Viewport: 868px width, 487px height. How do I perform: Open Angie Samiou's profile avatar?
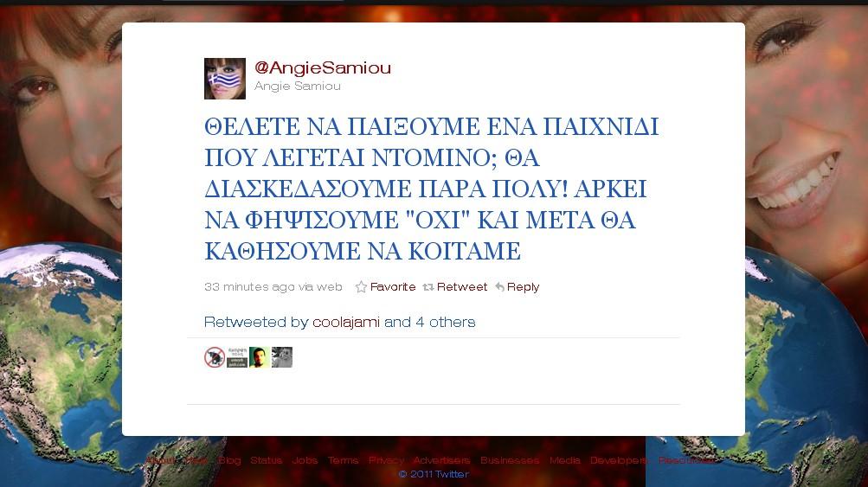(x=225, y=79)
